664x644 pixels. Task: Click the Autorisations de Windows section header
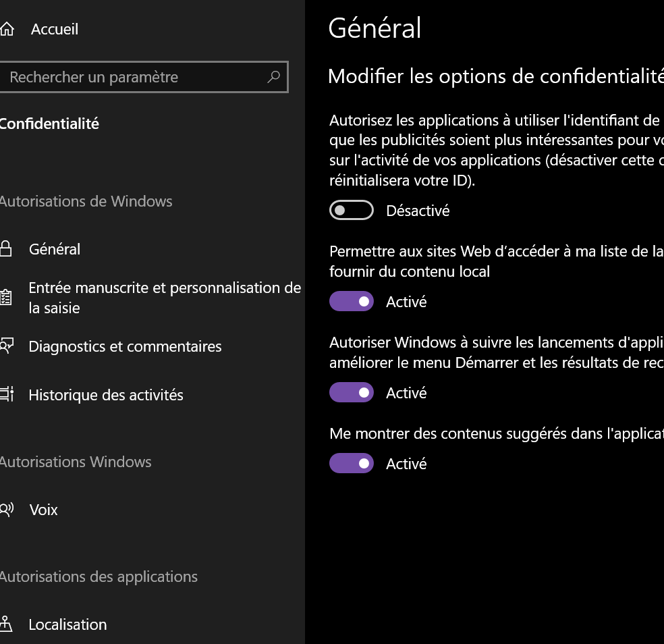(86, 201)
